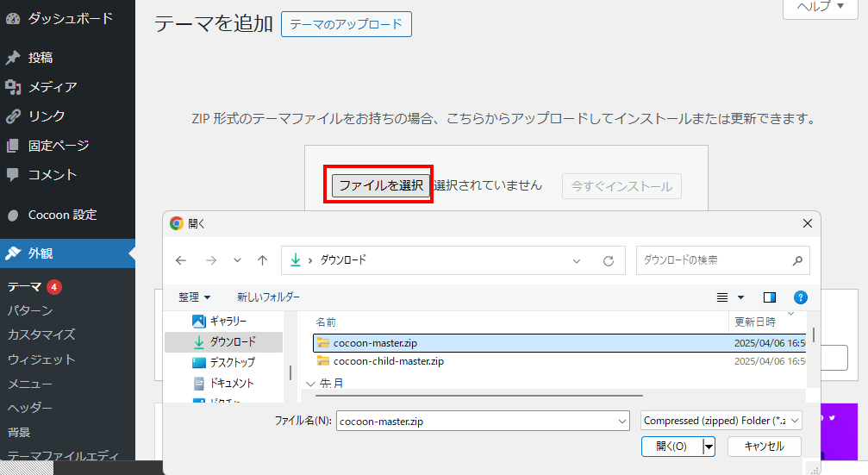The height and width of the screenshot is (475, 868).
Task: Open the Dashboard menu in sidebar
Action: [68, 17]
